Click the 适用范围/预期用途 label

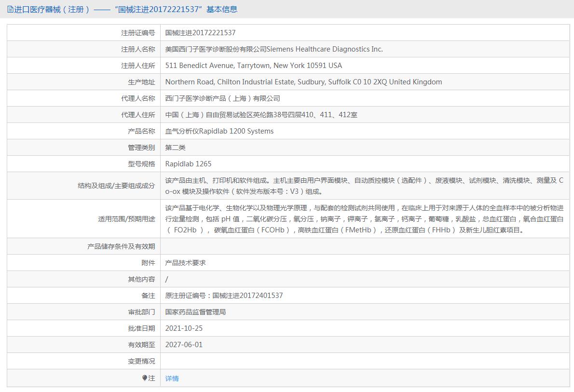pyautogui.click(x=126, y=219)
